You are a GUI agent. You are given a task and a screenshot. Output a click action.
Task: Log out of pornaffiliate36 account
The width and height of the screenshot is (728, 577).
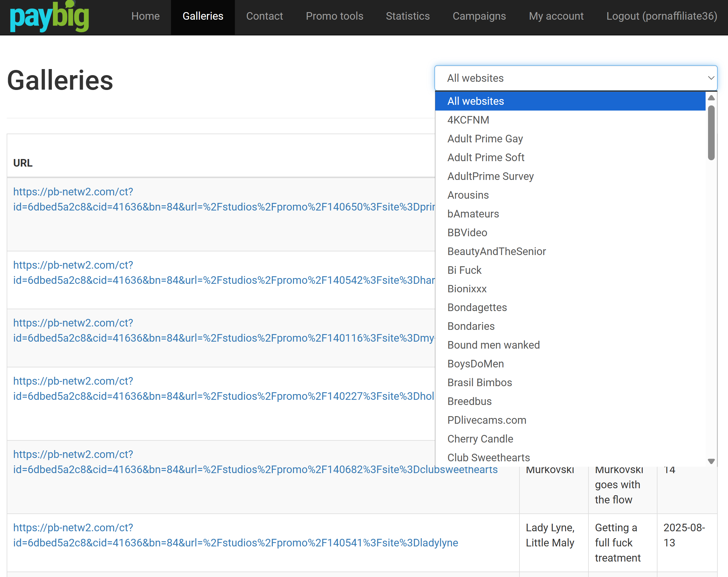tap(661, 16)
